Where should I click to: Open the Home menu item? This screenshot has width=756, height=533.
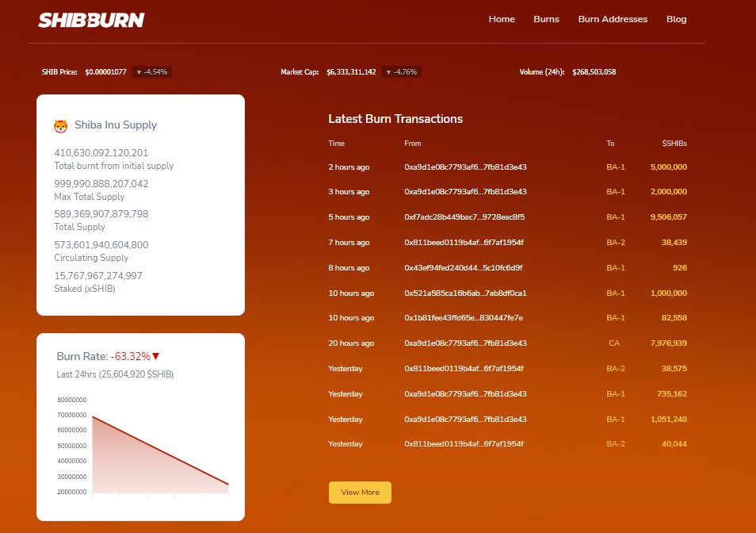(x=502, y=19)
